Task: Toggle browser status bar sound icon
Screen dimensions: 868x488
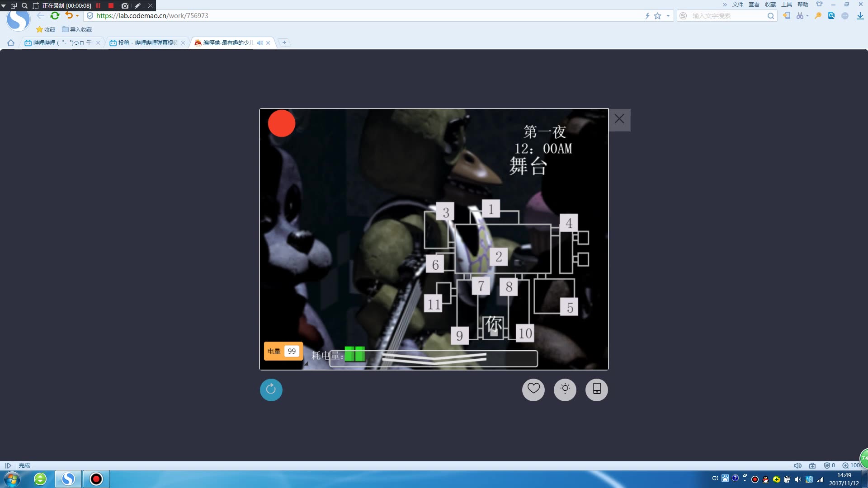Action: [798, 465]
